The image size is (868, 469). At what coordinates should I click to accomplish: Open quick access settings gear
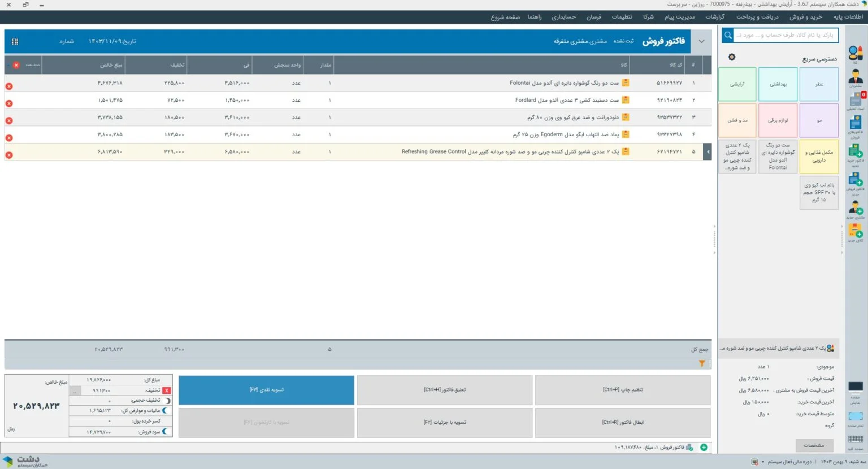732,57
